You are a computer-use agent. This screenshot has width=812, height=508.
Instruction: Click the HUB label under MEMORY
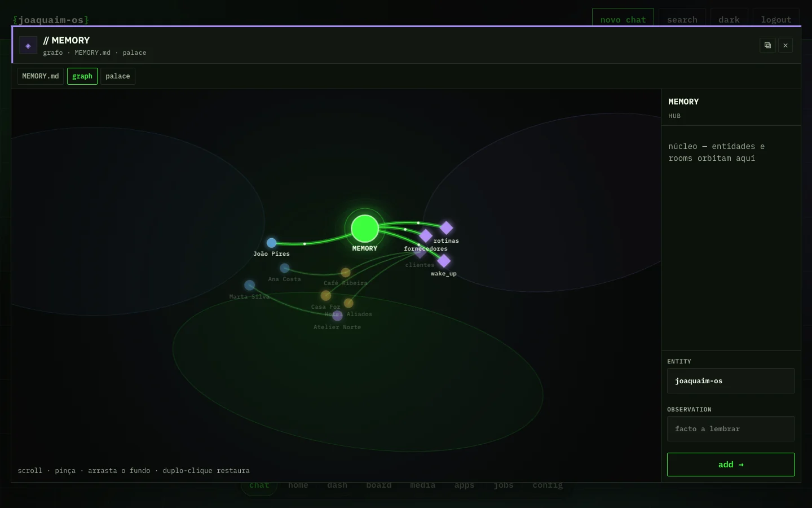[674, 116]
